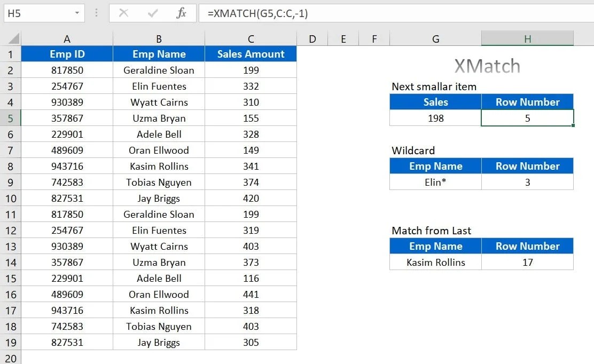Click Wildcard row number result 3

(x=527, y=183)
